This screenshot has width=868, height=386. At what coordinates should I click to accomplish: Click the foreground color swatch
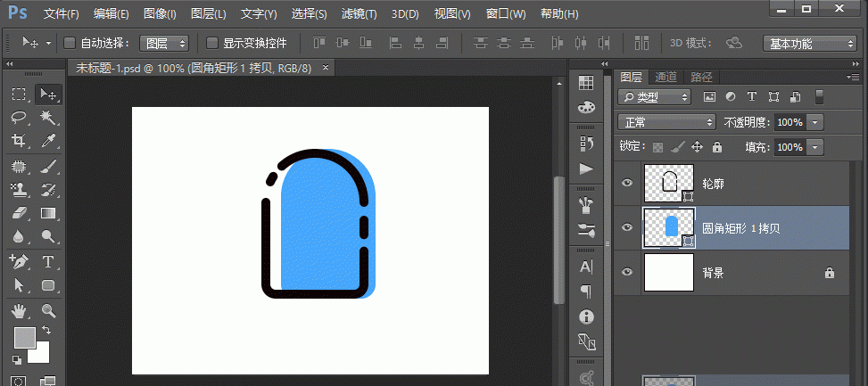[24, 338]
